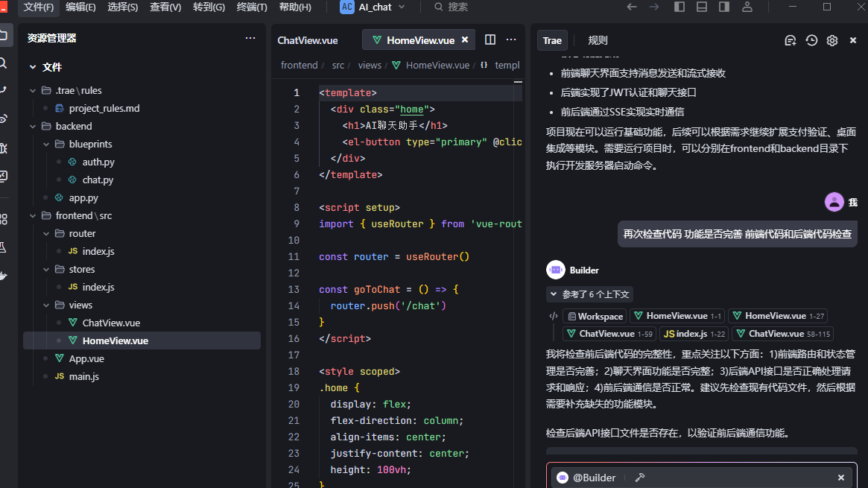The width and height of the screenshot is (868, 488).
Task: Click the 搜索 search box in title bar
Action: coord(452,7)
